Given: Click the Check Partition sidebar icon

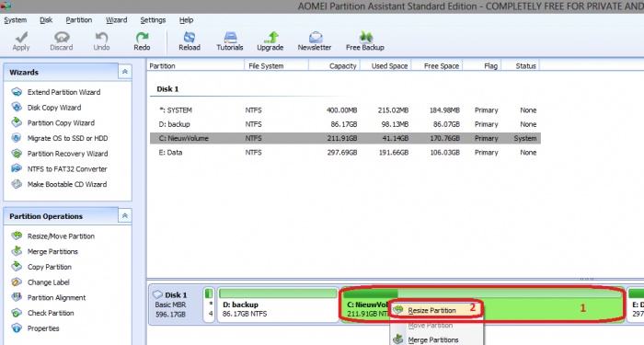Looking at the screenshot, I should [17, 313].
